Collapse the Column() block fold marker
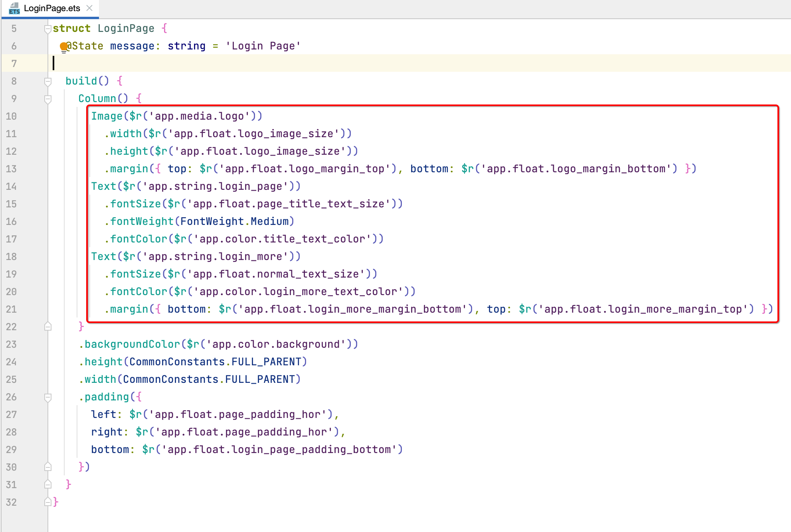Image resolution: width=791 pixels, height=532 pixels. click(x=48, y=99)
